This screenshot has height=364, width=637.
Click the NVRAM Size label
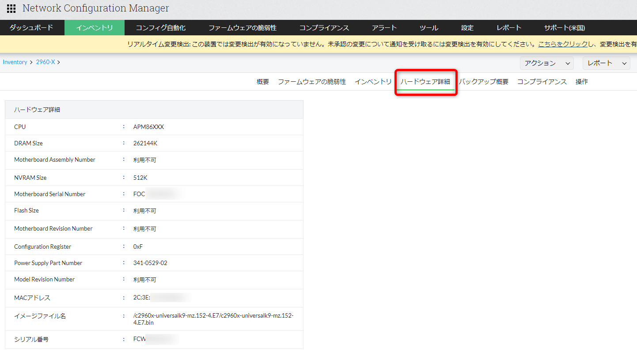(x=30, y=178)
